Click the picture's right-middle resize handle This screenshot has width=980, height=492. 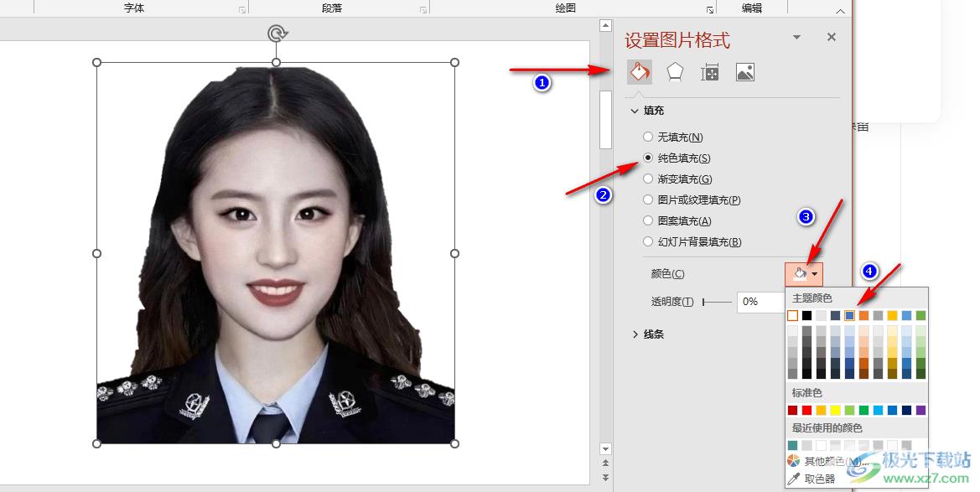pos(454,253)
